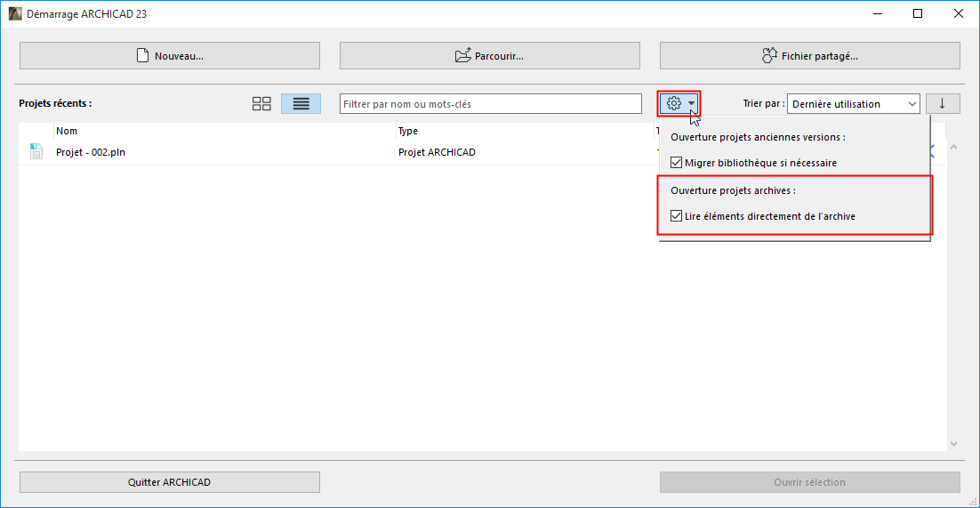Click the Ouvrir sélection button
980x508 pixels.
(809, 482)
